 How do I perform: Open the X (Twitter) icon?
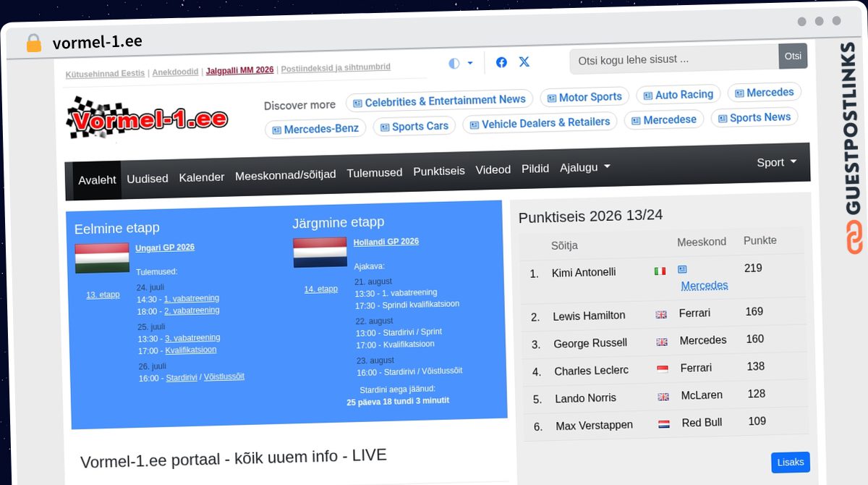coord(524,62)
